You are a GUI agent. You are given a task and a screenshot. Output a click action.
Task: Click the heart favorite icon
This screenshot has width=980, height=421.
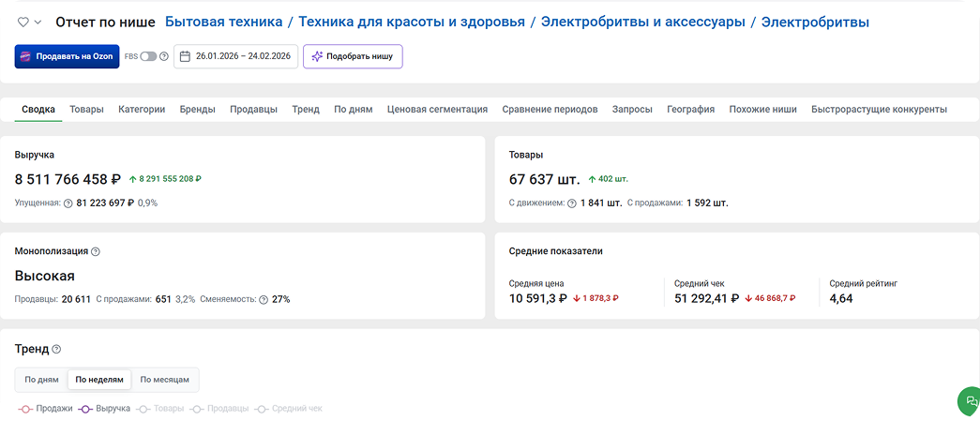click(x=23, y=23)
